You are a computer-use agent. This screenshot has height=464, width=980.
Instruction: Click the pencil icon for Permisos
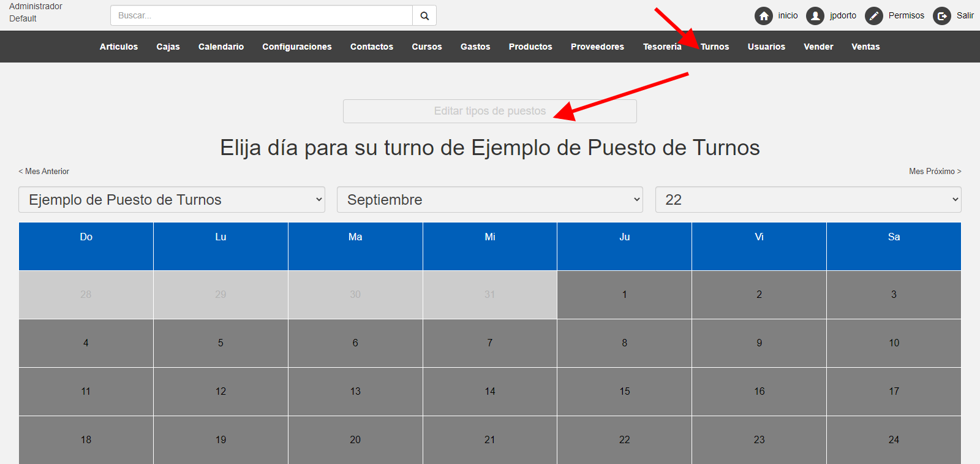[873, 16]
